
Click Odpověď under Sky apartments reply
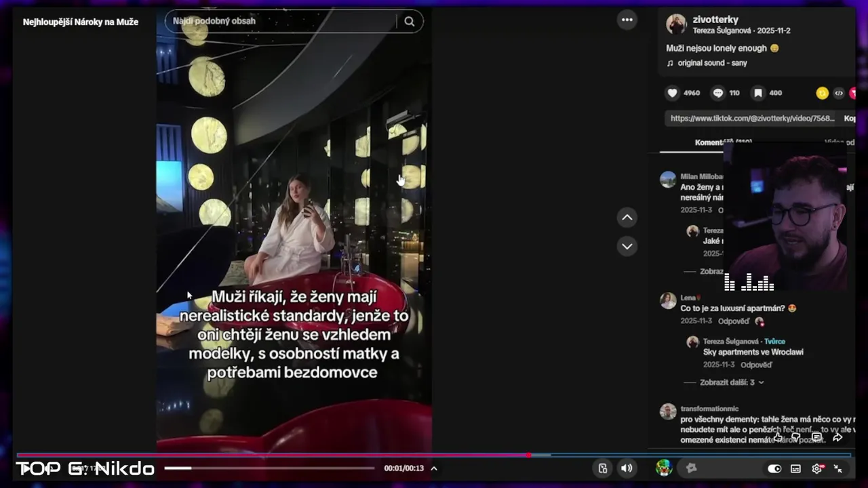756,365
